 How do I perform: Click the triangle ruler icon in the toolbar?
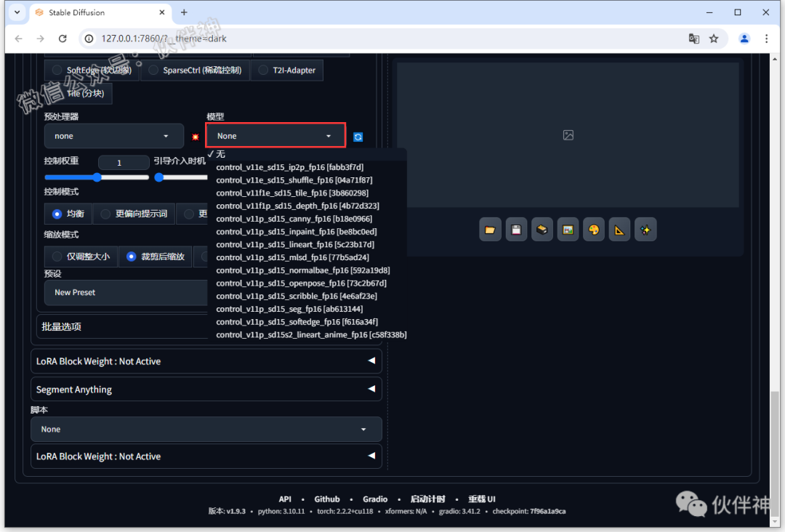(x=619, y=229)
